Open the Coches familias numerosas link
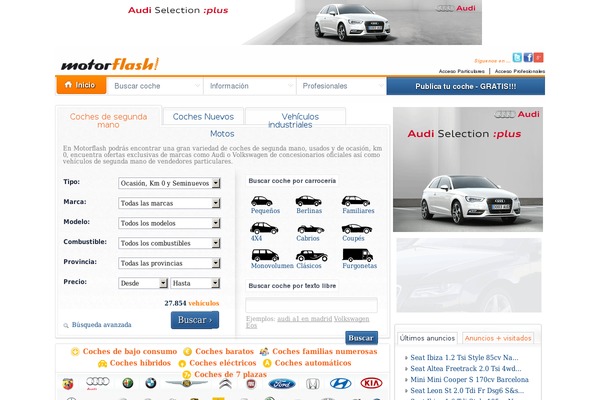This screenshot has width=600, height=400. pyautogui.click(x=324, y=351)
